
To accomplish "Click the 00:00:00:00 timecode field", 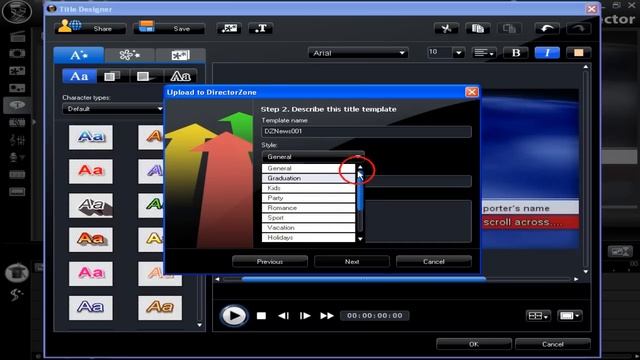I will (375, 316).
